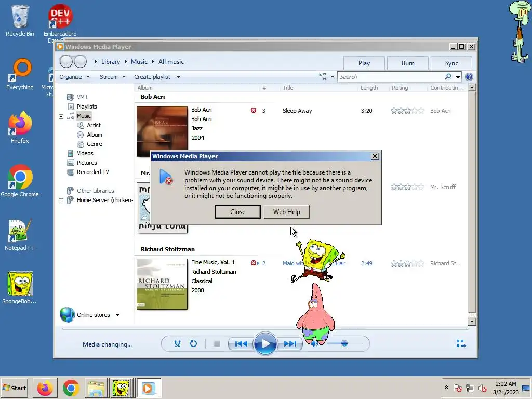Select Album under Music
Image resolution: width=532 pixels, height=399 pixels.
point(95,135)
